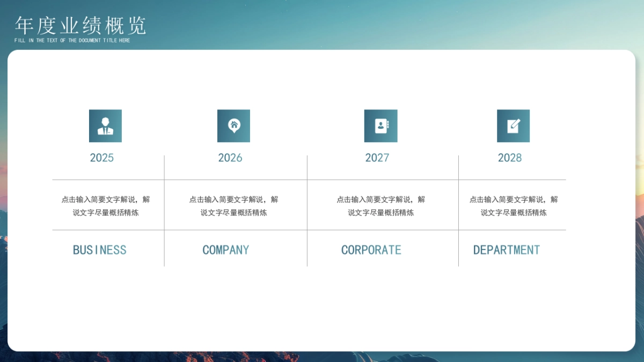Click the teal square behind the businessman icon

[105, 125]
